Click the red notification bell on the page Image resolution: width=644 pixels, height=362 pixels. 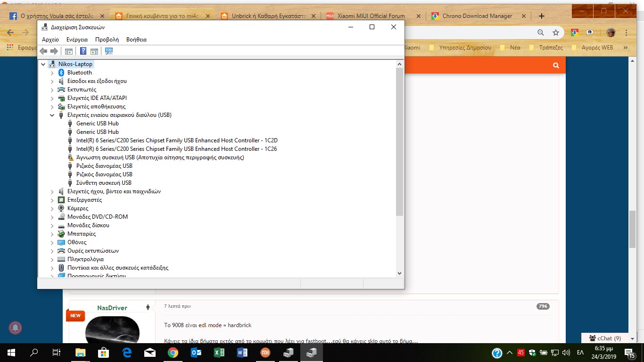pos(16,328)
